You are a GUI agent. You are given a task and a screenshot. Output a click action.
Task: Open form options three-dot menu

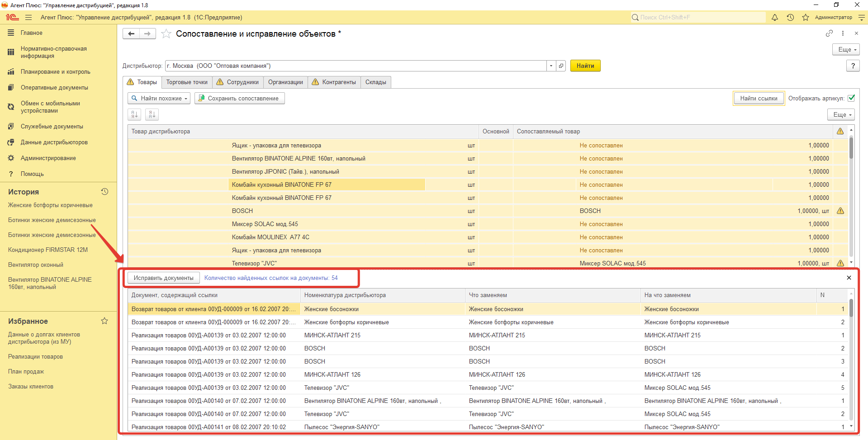pos(843,33)
